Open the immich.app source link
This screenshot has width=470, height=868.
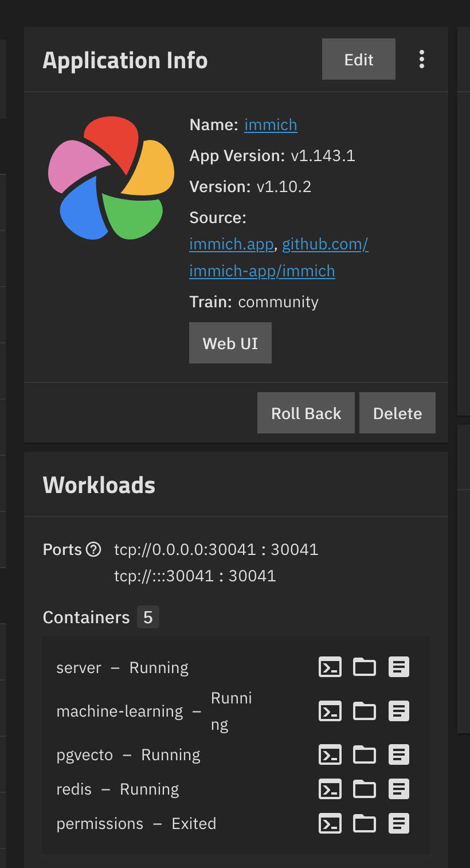tap(231, 244)
